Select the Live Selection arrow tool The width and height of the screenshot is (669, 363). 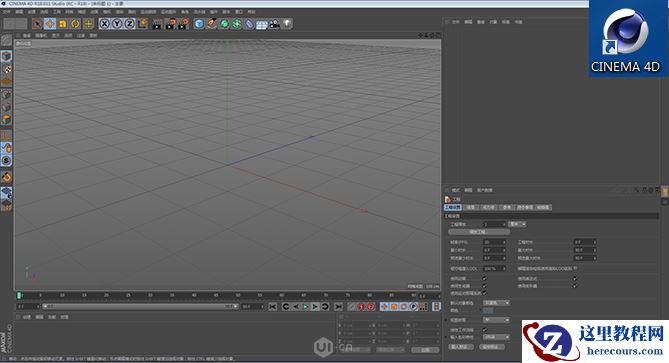37,24
